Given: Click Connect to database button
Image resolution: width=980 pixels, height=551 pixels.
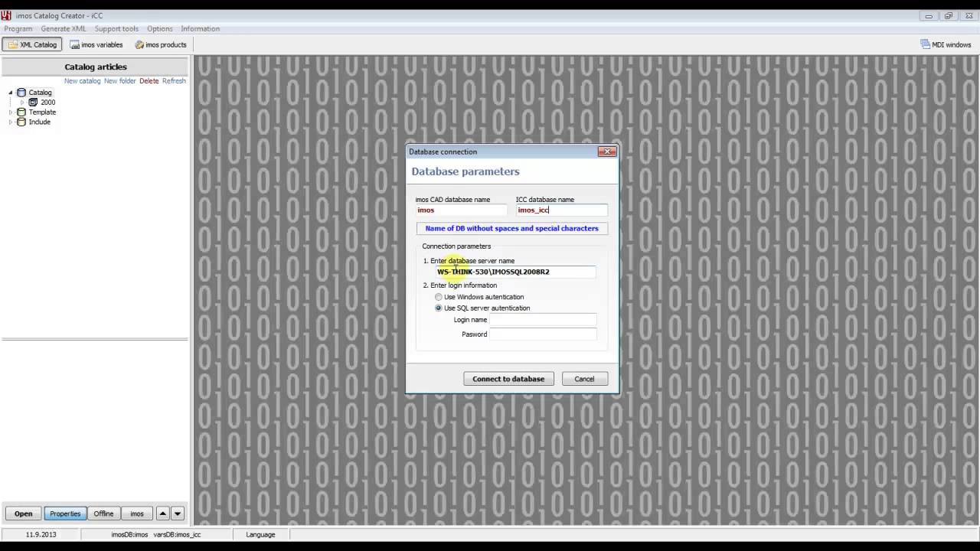Looking at the screenshot, I should pyautogui.click(x=508, y=379).
